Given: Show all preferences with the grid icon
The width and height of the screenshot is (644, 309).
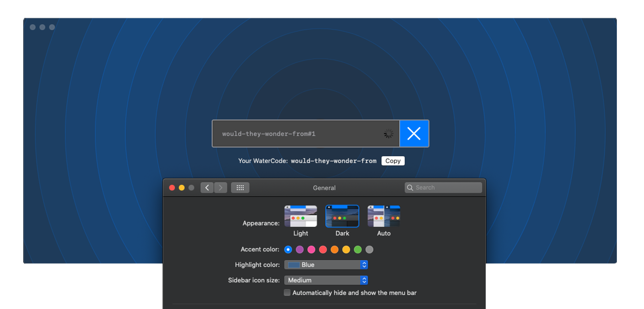Looking at the screenshot, I should [x=240, y=188].
